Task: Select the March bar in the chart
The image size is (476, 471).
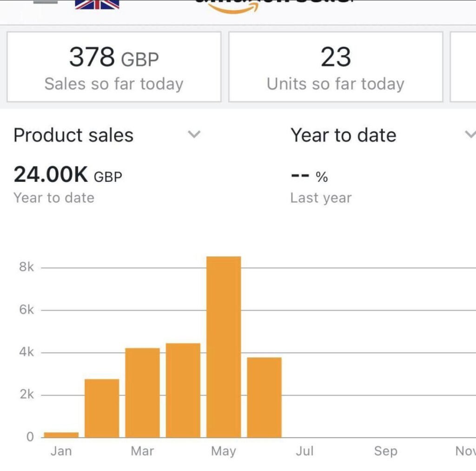Action: coord(142,392)
